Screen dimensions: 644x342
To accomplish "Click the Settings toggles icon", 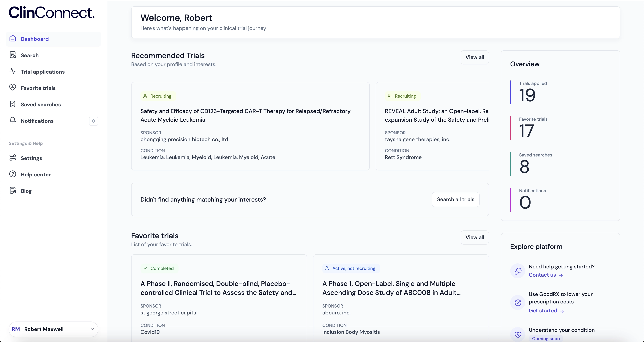I will tap(13, 158).
